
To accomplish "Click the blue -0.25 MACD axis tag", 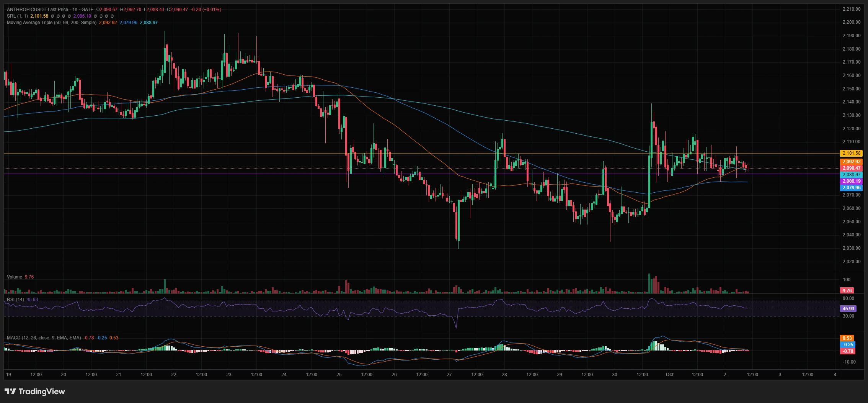I will pos(847,345).
